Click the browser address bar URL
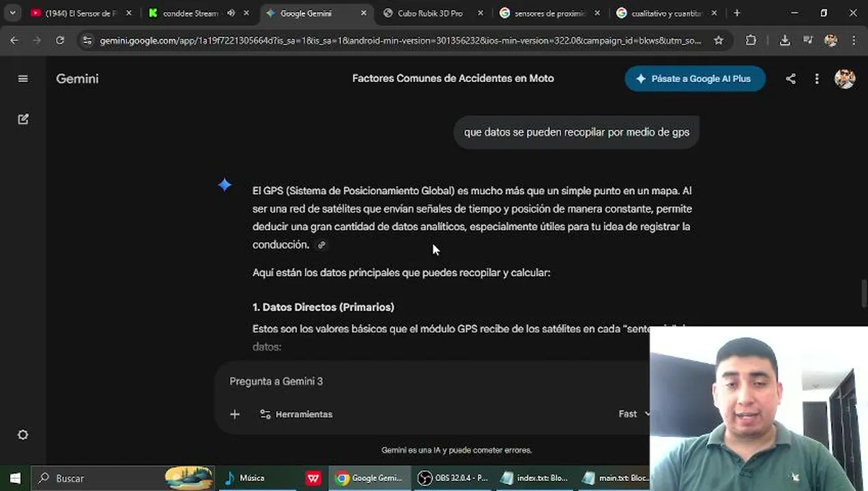 pyautogui.click(x=400, y=41)
